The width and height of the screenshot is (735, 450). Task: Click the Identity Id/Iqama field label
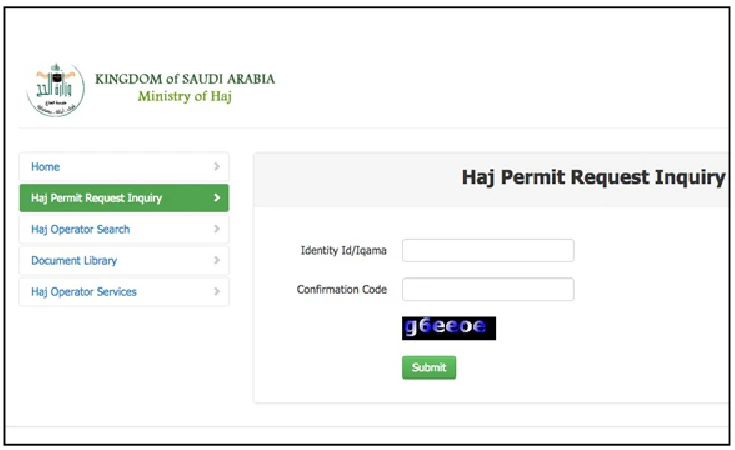[344, 250]
